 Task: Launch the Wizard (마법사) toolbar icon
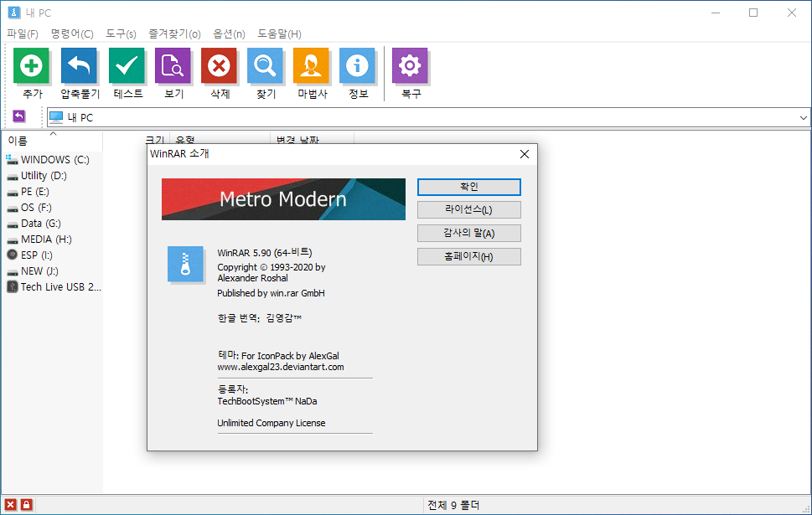tap(312, 65)
